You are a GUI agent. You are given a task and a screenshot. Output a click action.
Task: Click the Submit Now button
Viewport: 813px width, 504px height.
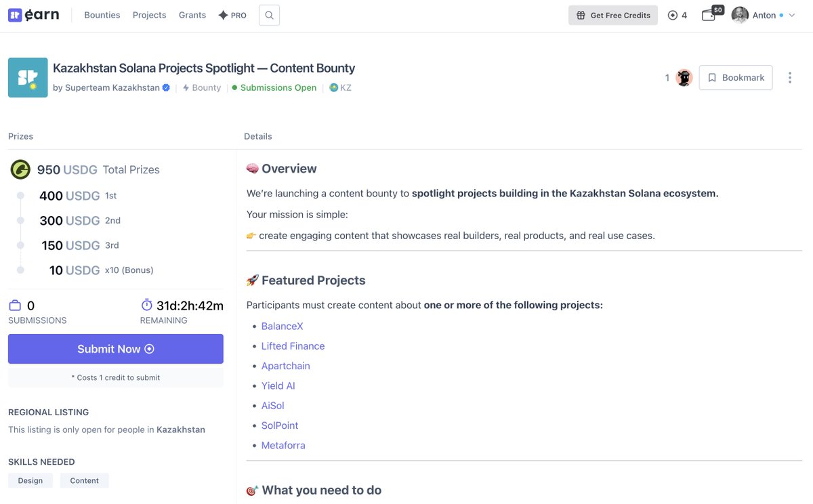click(x=116, y=349)
